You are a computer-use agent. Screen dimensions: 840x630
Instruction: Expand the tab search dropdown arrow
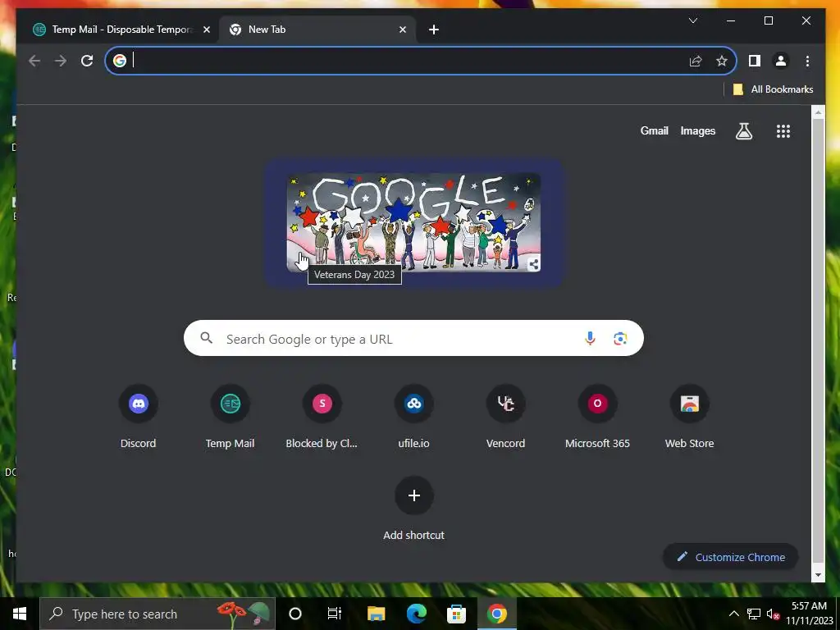pos(692,21)
